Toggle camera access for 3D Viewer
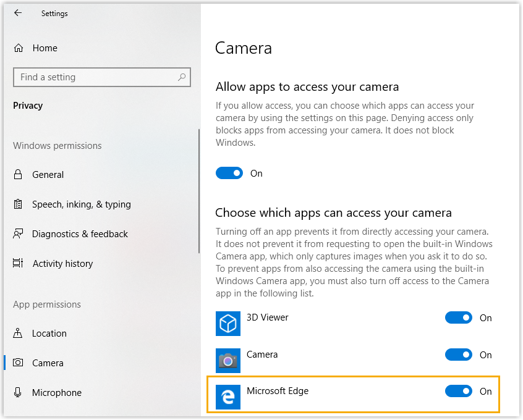 [x=458, y=317]
